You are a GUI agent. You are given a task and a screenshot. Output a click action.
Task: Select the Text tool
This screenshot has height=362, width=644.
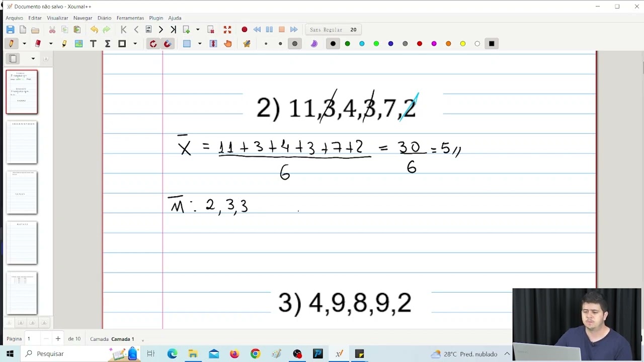(x=93, y=44)
